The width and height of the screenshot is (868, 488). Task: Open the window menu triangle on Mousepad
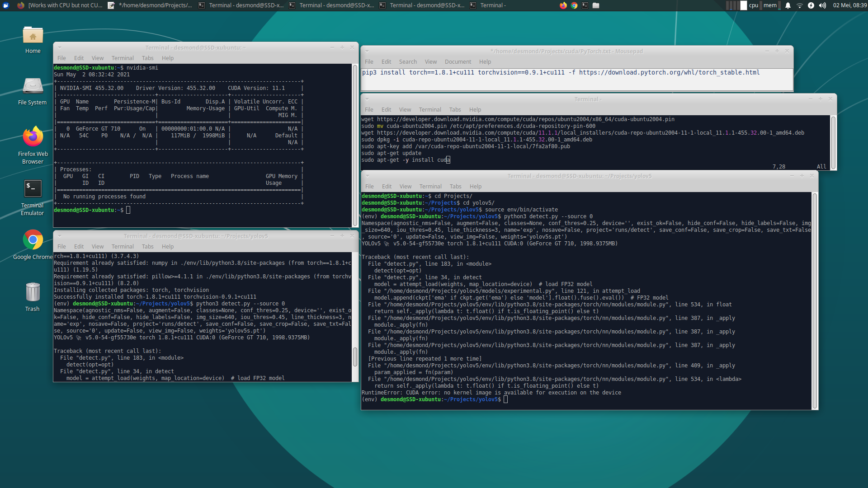point(367,51)
